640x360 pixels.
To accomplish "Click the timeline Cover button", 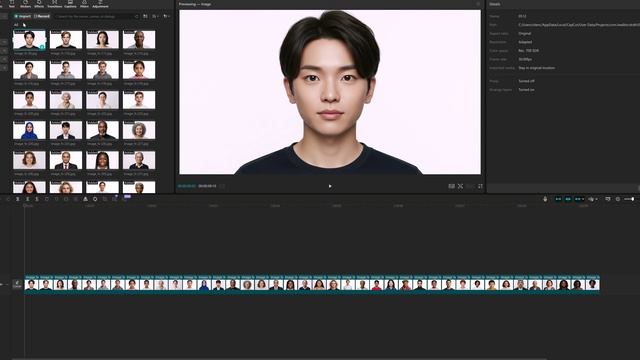I will point(17,284).
